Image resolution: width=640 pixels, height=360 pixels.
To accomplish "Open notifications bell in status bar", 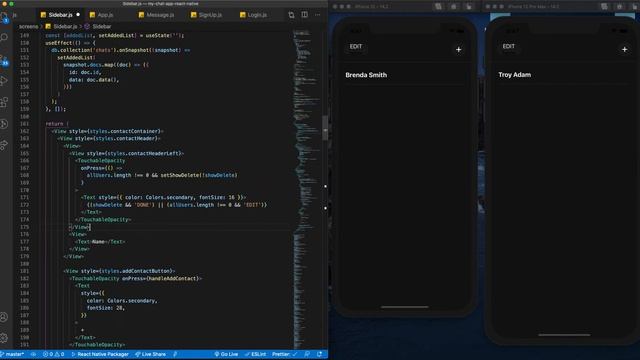I will point(320,354).
